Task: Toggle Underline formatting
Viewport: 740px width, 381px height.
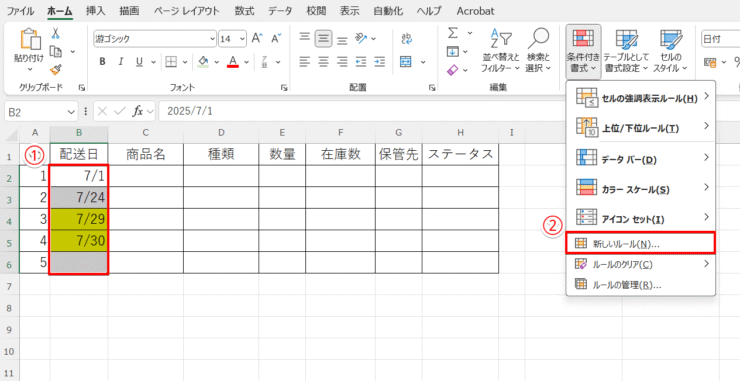Action: tap(139, 62)
